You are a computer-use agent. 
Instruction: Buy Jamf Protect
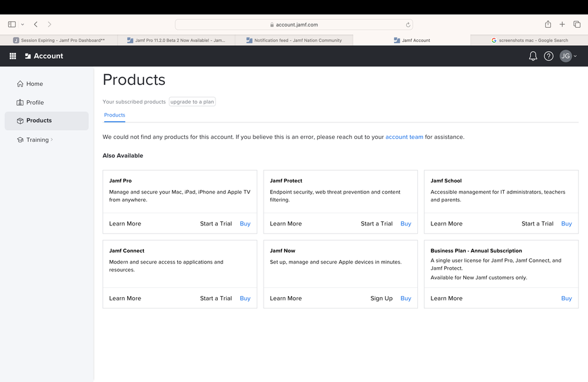click(x=406, y=224)
